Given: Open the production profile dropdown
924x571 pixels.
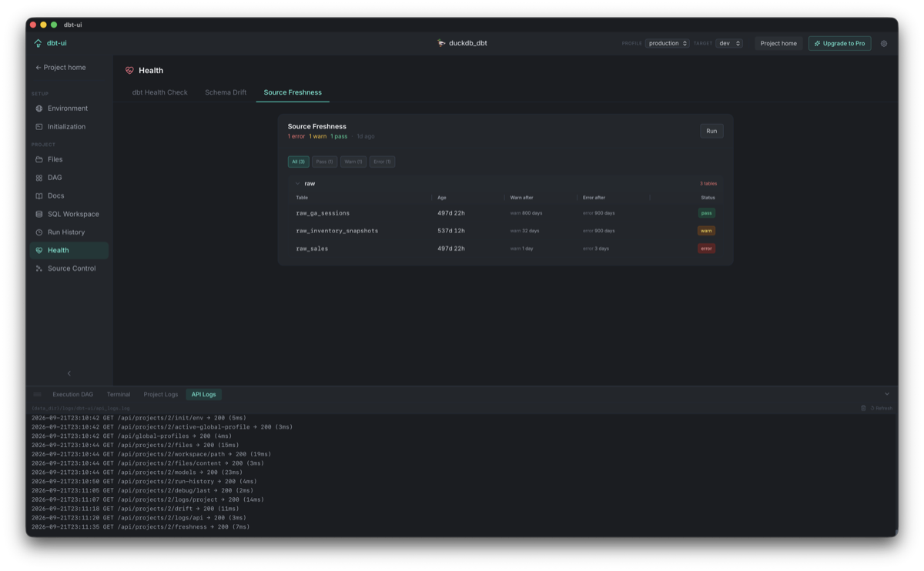Looking at the screenshot, I should pos(667,44).
